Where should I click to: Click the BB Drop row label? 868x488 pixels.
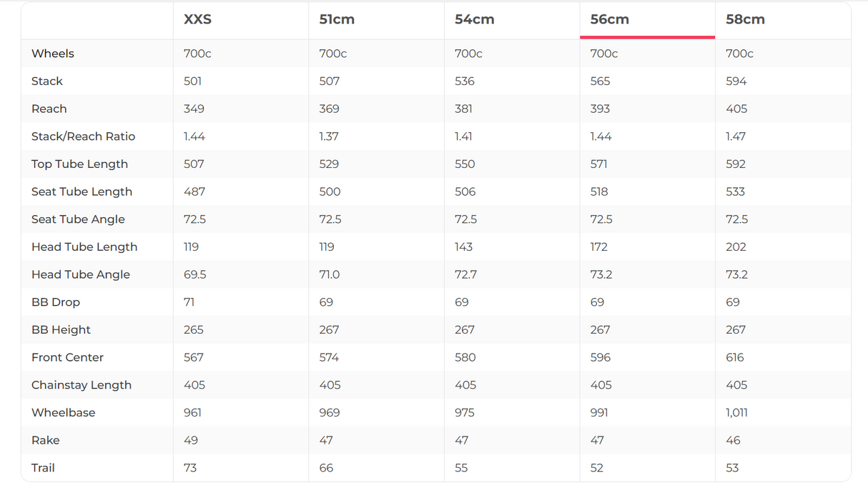pyautogui.click(x=56, y=302)
